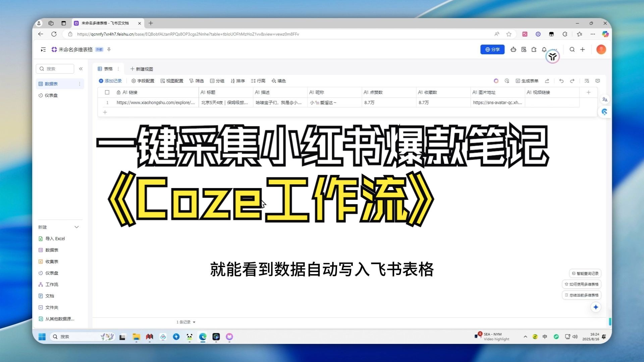Click the floating Y-shaped assistant bubble
The width and height of the screenshot is (644, 362).
[552, 57]
